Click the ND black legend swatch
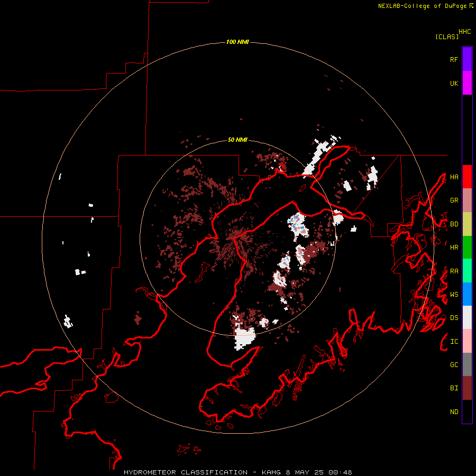 [x=467, y=411]
